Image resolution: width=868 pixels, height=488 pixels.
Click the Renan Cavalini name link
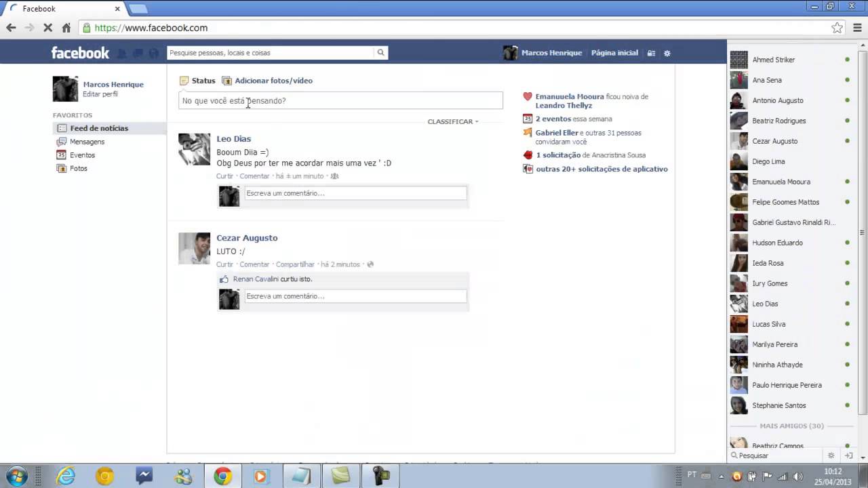point(256,279)
